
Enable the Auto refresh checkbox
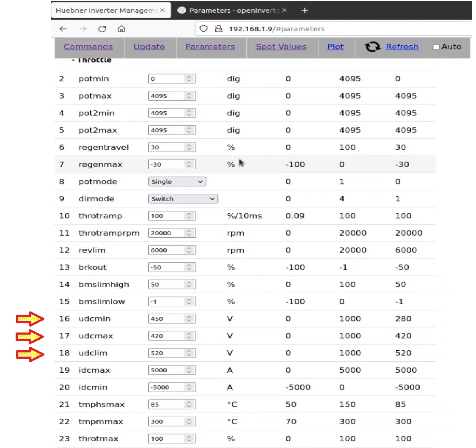click(x=436, y=47)
